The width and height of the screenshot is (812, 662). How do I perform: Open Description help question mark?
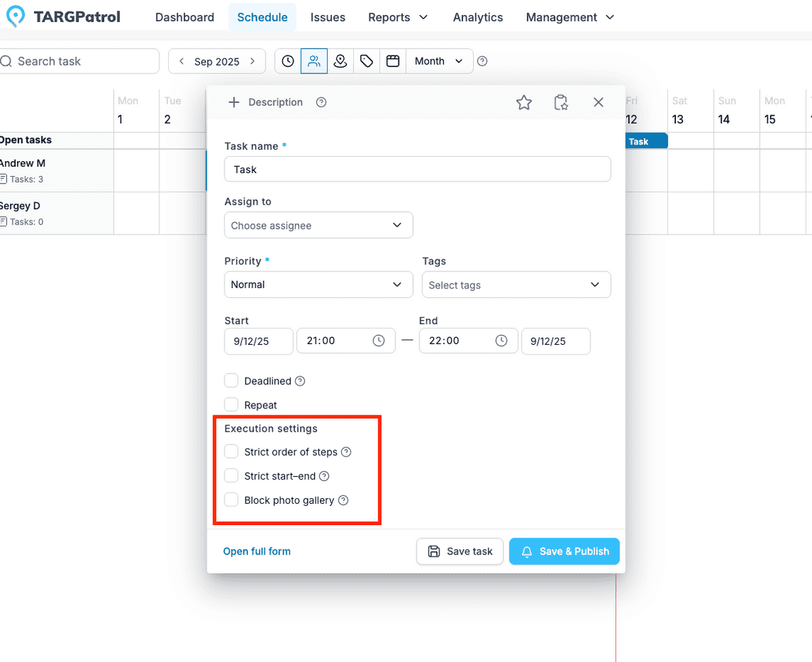point(321,102)
